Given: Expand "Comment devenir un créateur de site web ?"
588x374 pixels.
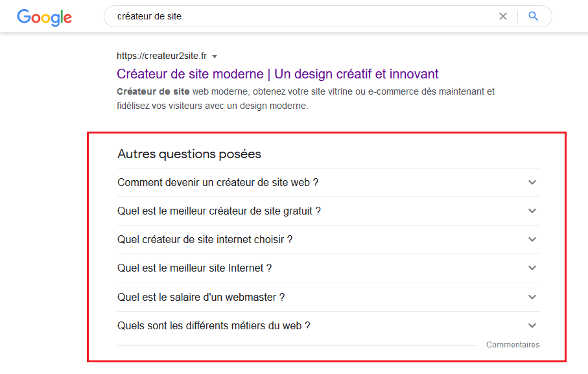Looking at the screenshot, I should pos(329,183).
